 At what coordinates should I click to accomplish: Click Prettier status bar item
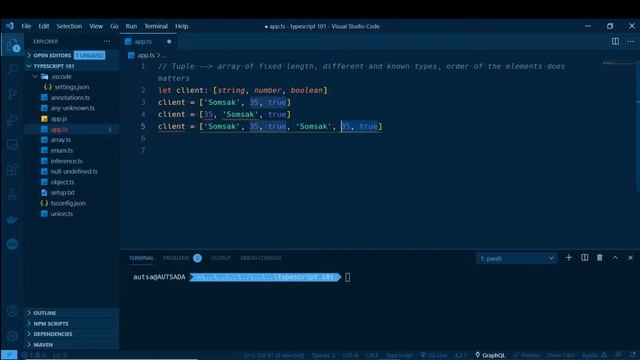tap(527, 355)
